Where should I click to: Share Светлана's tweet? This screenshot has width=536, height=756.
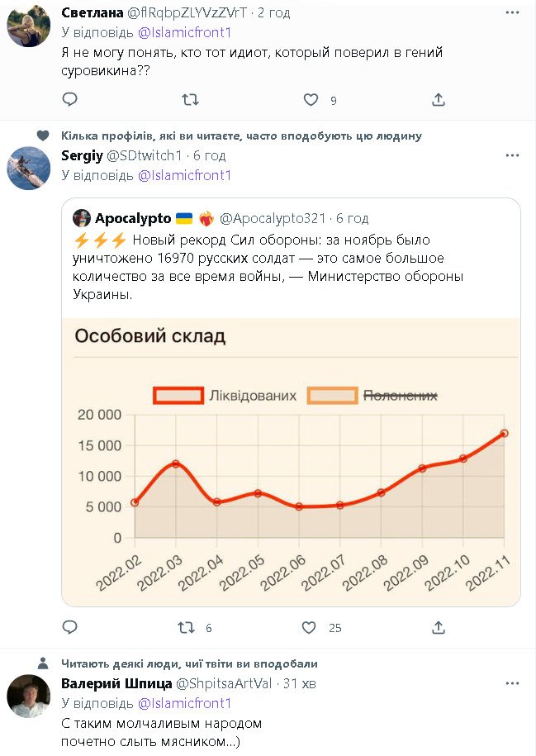439,100
